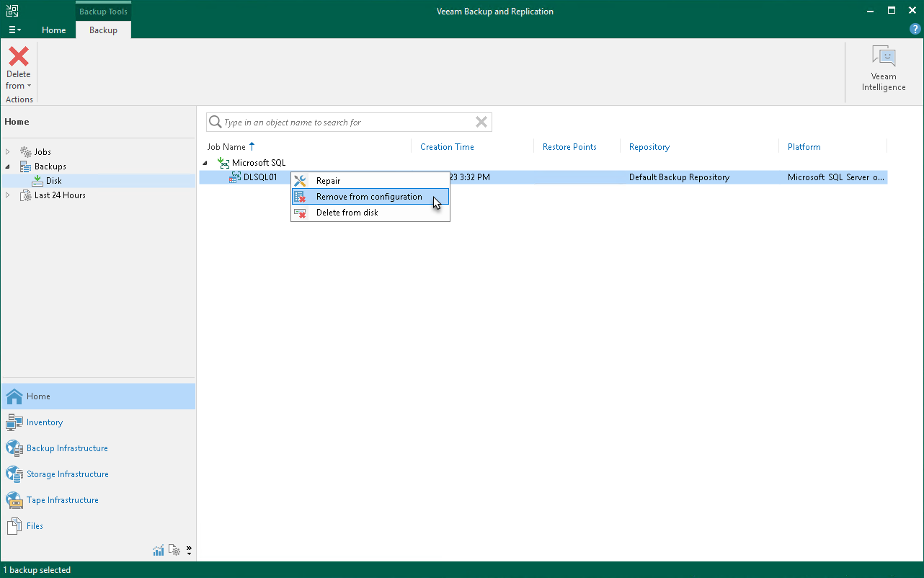
Task: Click the Actions group label
Action: click(x=19, y=99)
